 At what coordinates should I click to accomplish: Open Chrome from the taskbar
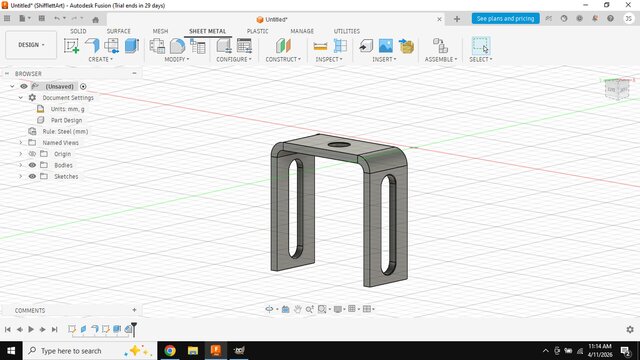click(x=170, y=351)
